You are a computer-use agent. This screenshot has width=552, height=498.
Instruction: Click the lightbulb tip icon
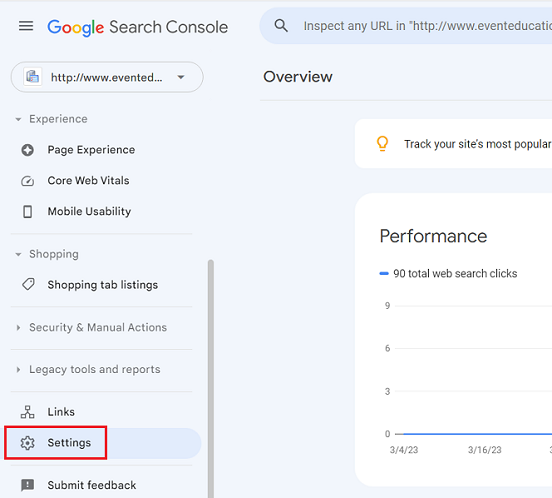point(382,144)
